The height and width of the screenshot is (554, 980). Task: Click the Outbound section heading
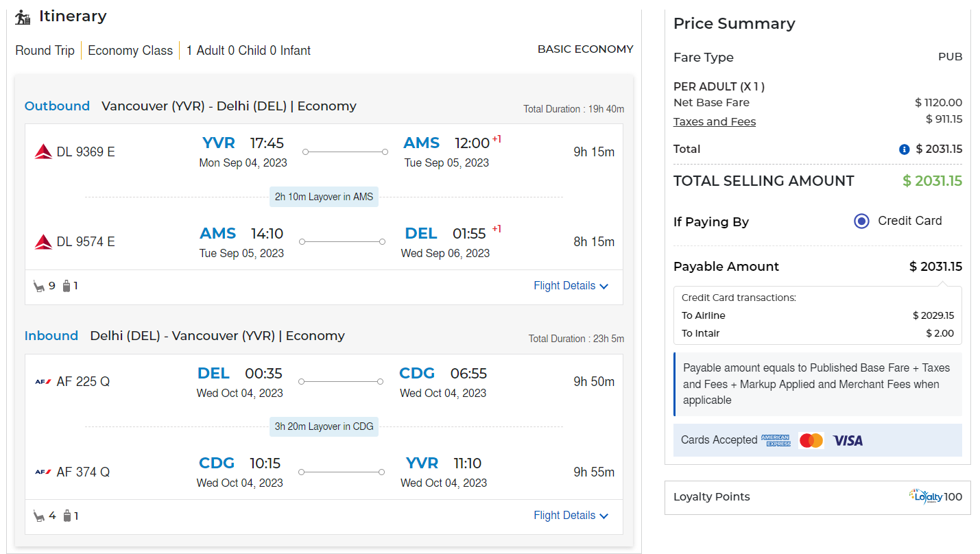[x=57, y=106]
